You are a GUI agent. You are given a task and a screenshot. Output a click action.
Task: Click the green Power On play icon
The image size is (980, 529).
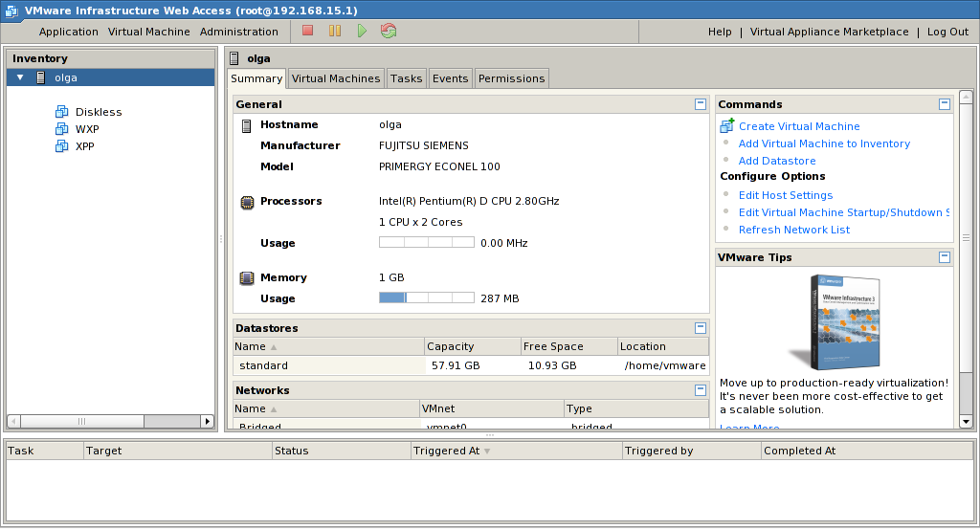click(362, 31)
